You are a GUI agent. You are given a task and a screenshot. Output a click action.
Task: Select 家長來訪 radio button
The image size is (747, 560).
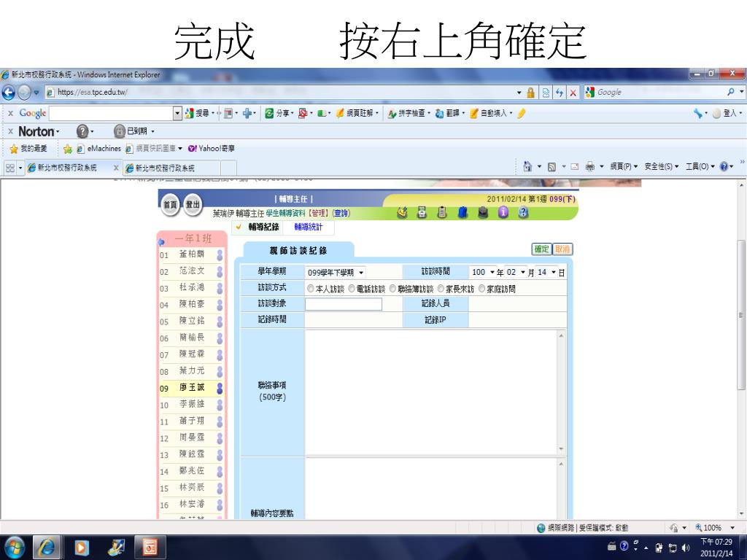click(441, 288)
